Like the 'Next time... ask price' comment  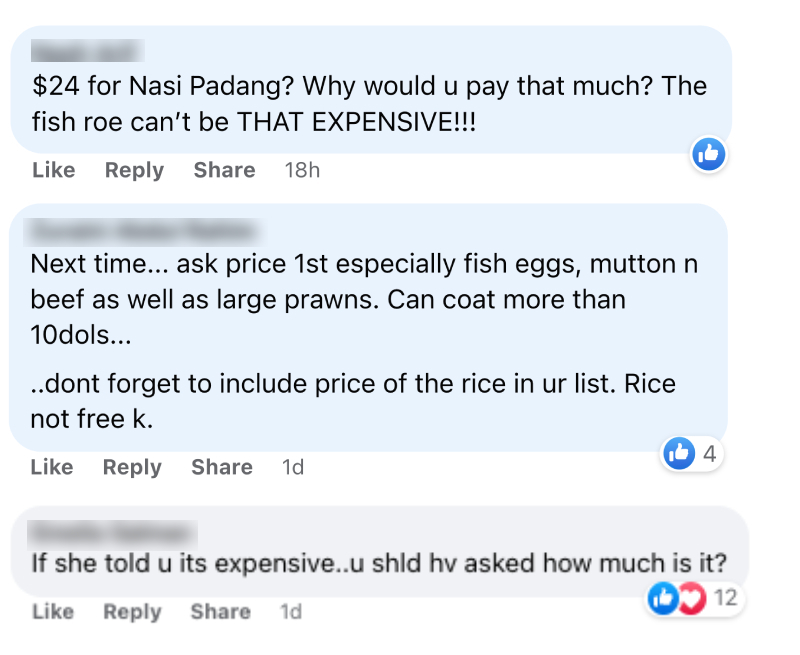[52, 467]
